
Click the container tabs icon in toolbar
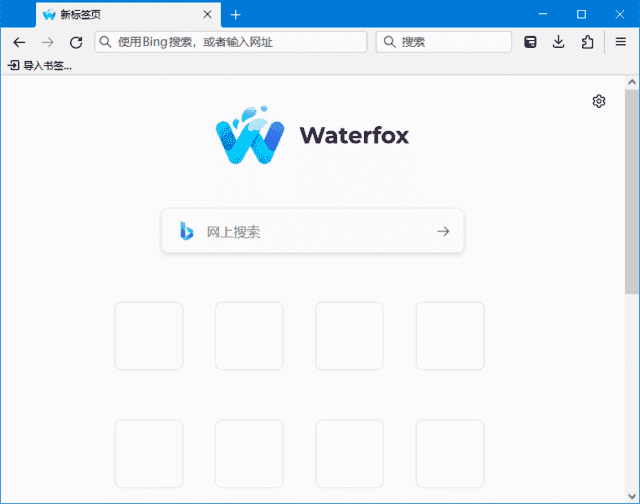tap(531, 42)
